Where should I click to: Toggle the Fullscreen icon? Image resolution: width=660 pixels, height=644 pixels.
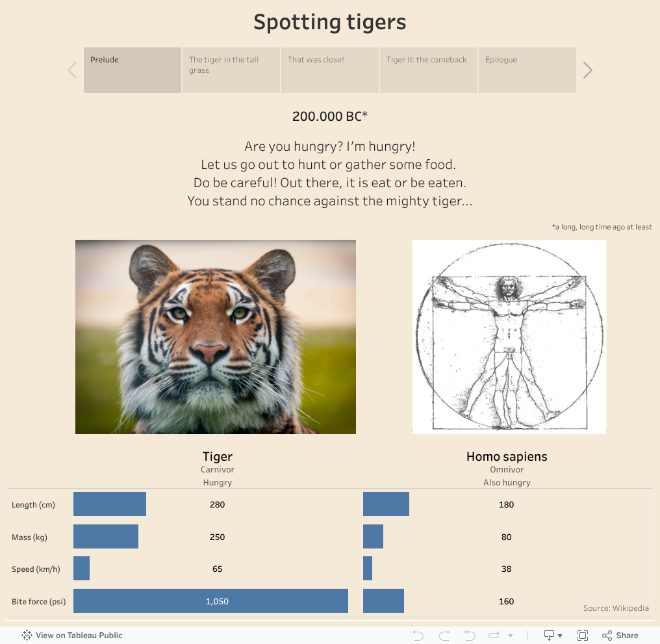(583, 635)
